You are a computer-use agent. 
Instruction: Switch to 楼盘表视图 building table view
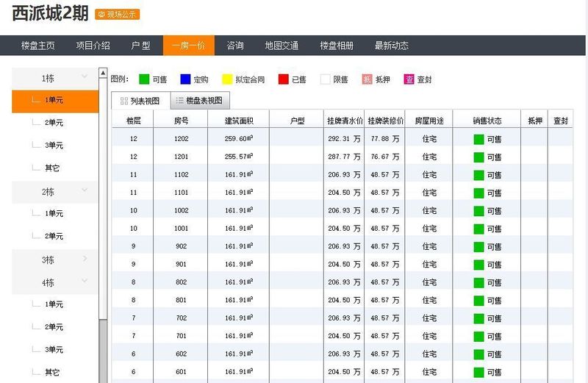(198, 101)
